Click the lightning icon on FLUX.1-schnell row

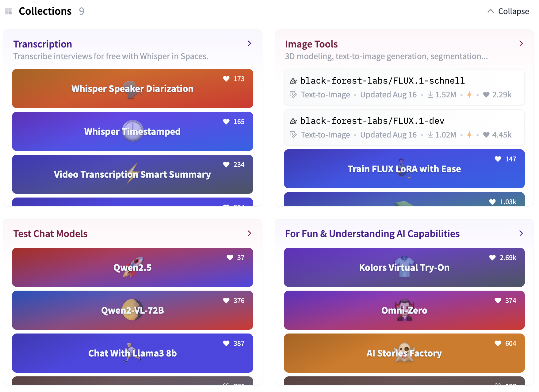click(469, 95)
